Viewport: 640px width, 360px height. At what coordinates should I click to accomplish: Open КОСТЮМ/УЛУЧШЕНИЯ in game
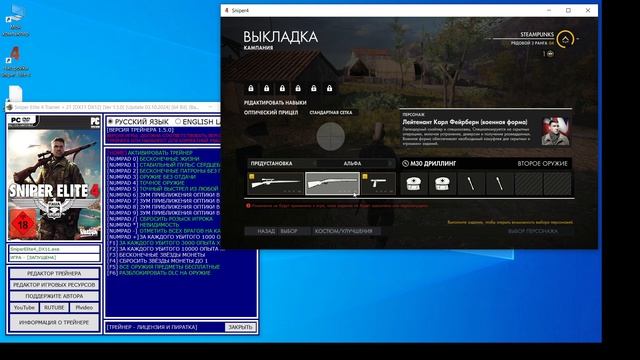(347, 231)
